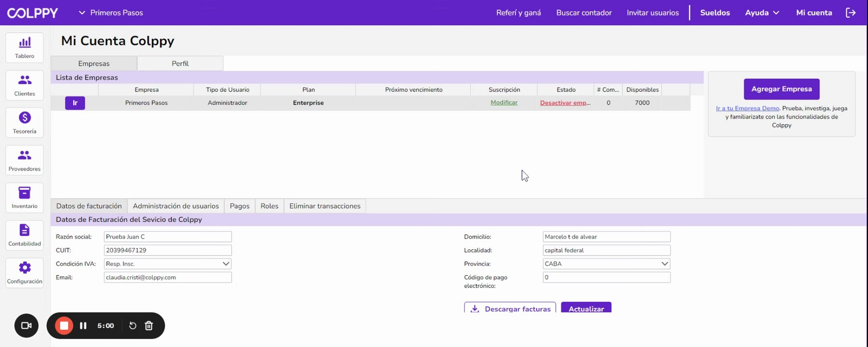
Task: Click the Colppy logo
Action: 32,13
